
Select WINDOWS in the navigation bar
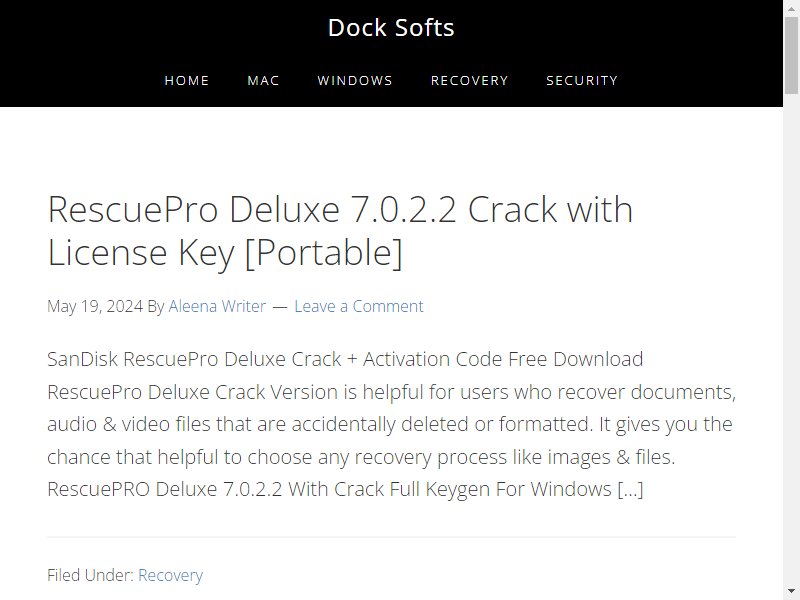[x=355, y=81]
